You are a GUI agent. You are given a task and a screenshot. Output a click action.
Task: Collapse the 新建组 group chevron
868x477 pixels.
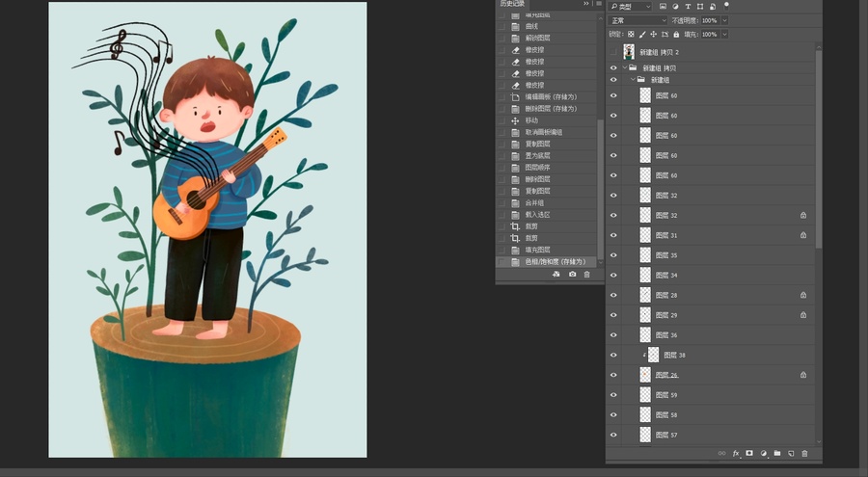[633, 80]
